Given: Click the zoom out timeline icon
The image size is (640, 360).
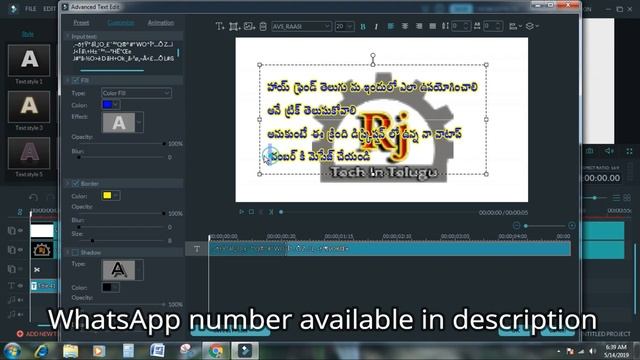Looking at the screenshot, I should (516, 226).
